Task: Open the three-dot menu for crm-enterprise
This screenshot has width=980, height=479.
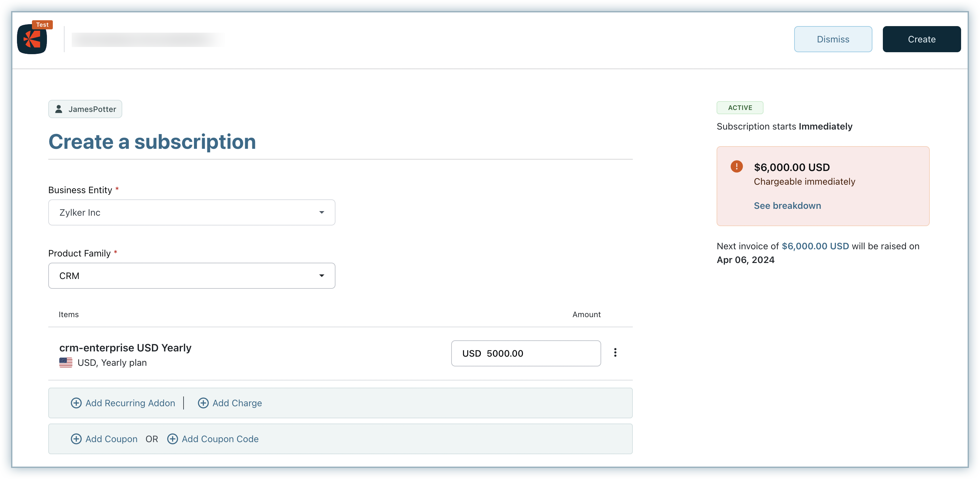Action: pos(615,353)
